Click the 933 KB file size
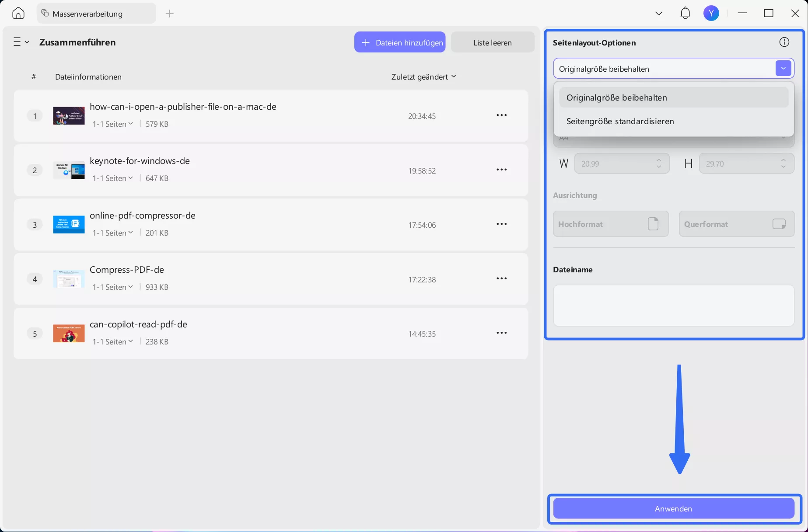Viewport: 808px width, 532px height. 157,287
